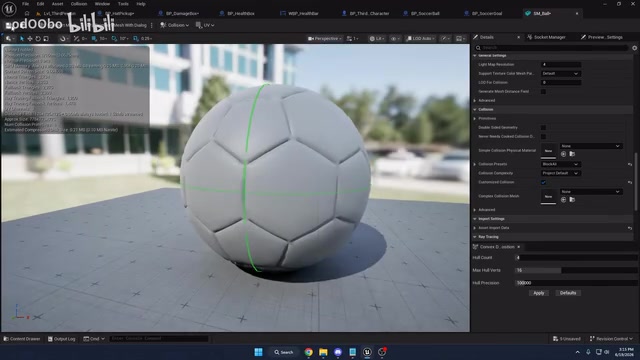Click the Windows Start button
Viewport: 640px width, 360px height.
coord(258,352)
